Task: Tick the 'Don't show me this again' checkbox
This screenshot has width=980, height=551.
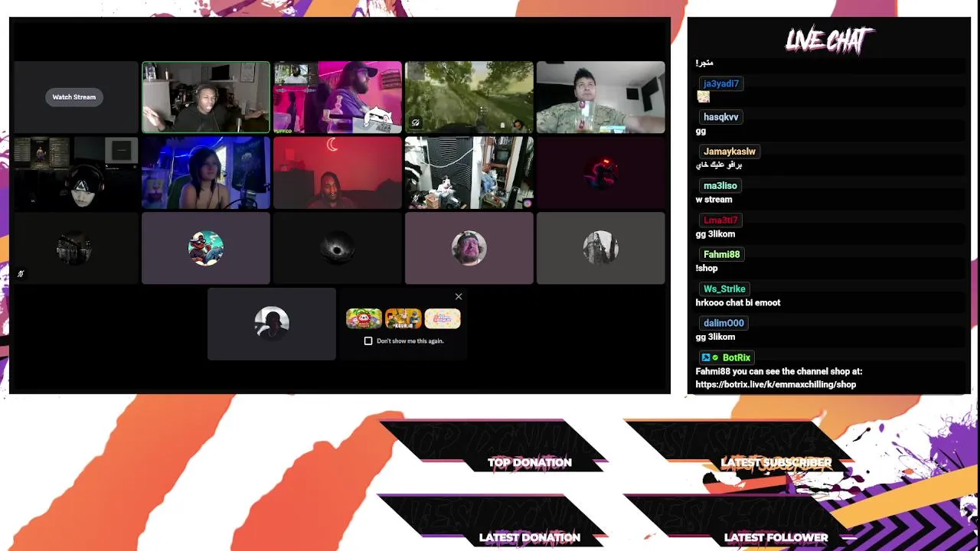Action: pos(368,341)
